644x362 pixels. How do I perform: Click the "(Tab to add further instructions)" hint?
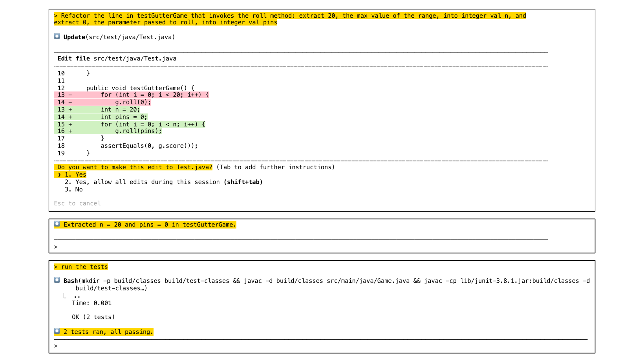275,167
